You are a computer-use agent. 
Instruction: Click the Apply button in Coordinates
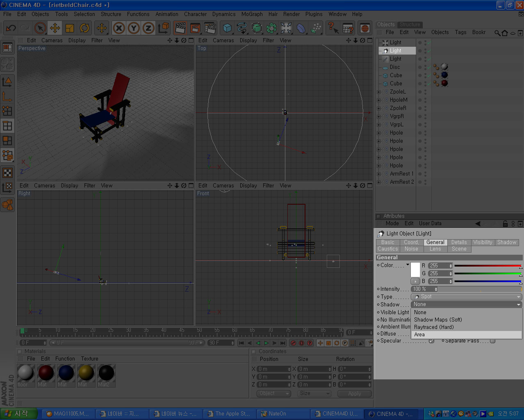(355, 393)
